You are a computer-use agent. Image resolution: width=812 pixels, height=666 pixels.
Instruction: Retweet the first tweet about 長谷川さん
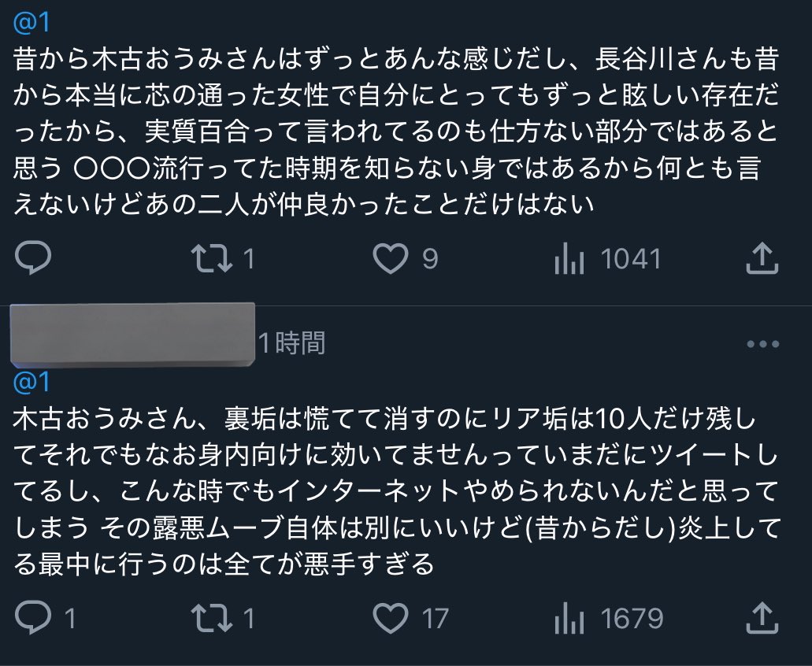click(x=213, y=259)
